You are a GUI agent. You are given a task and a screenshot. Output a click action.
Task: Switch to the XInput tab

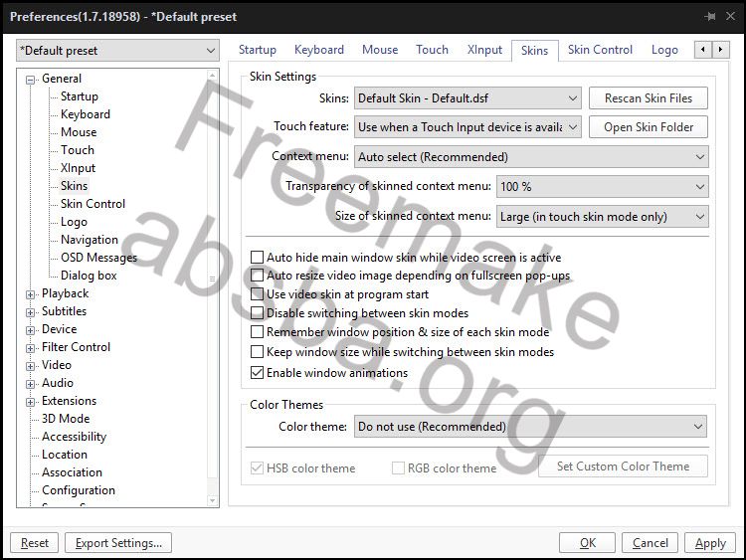484,50
